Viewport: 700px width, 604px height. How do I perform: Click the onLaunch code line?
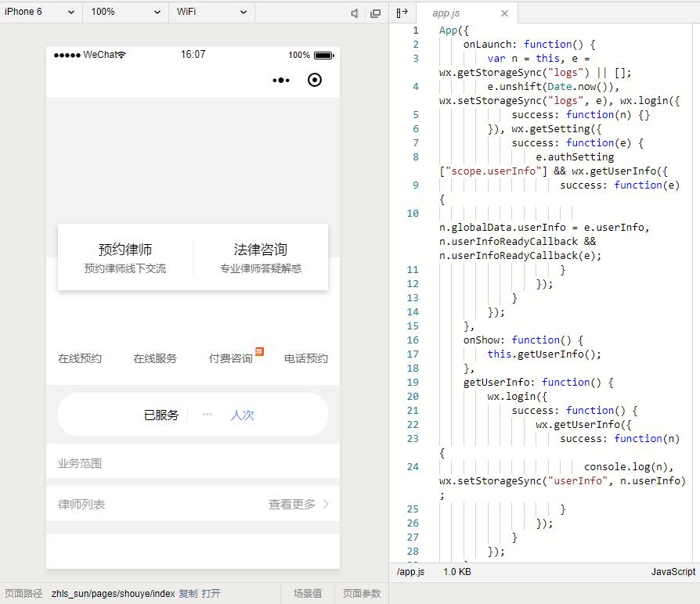tap(529, 44)
